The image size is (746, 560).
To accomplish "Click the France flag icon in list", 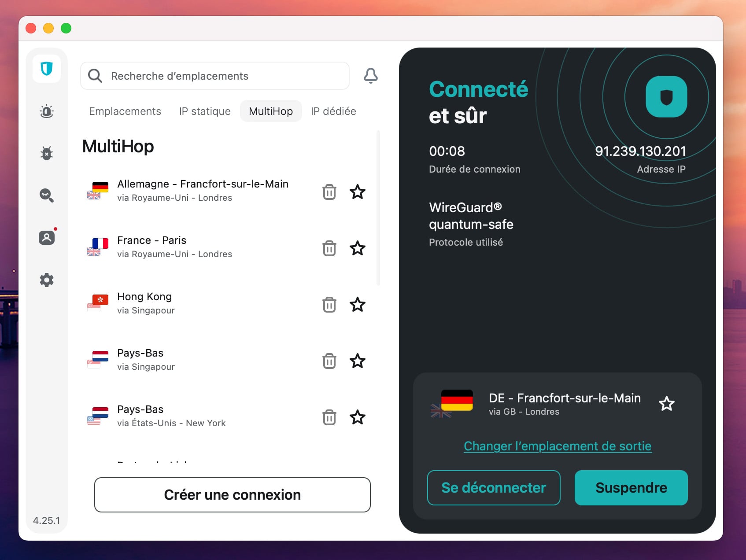I will pyautogui.click(x=100, y=243).
